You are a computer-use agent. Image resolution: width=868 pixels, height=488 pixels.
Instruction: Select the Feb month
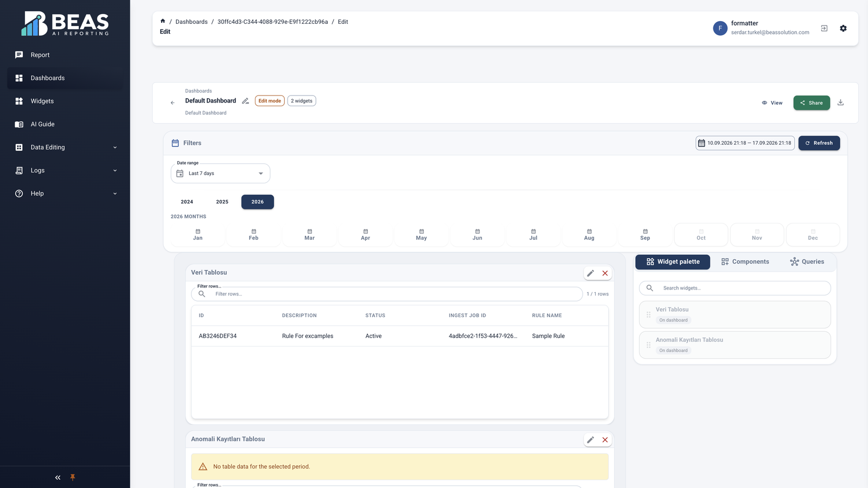254,235
